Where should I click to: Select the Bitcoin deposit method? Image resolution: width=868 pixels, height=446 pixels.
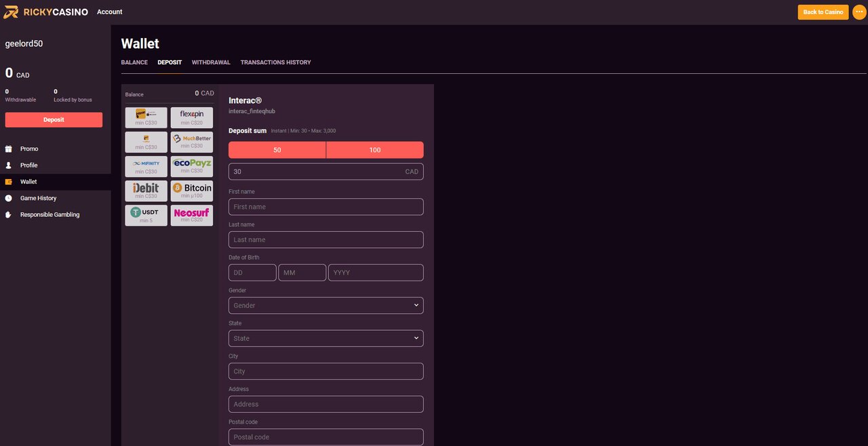(191, 190)
